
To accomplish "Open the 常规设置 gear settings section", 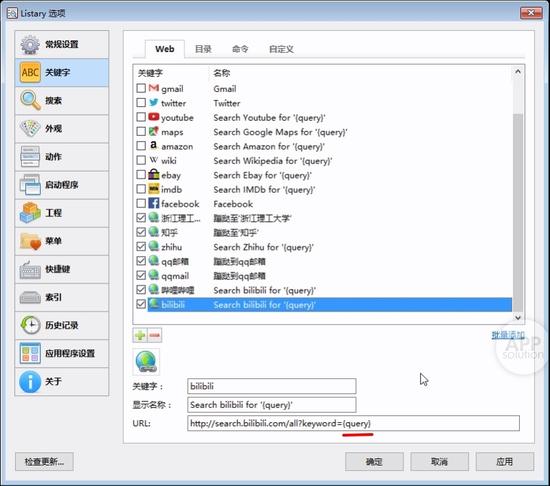I will [x=62, y=45].
